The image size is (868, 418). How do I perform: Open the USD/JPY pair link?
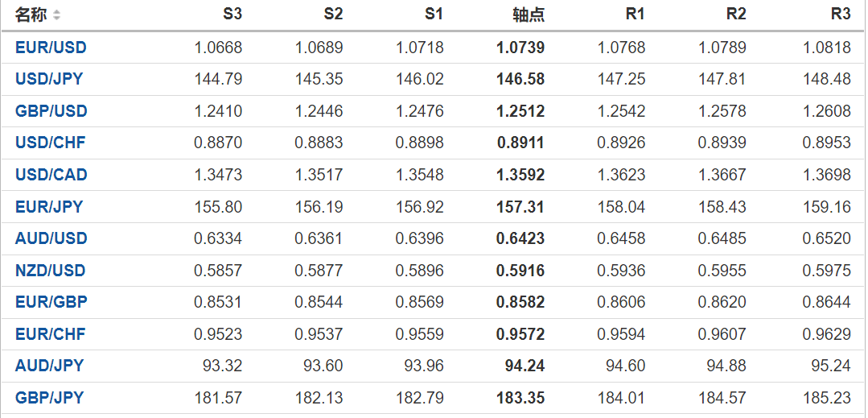(49, 79)
